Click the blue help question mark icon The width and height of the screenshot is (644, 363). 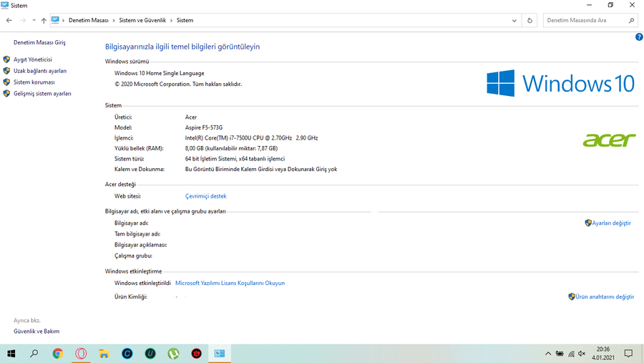coord(639,37)
